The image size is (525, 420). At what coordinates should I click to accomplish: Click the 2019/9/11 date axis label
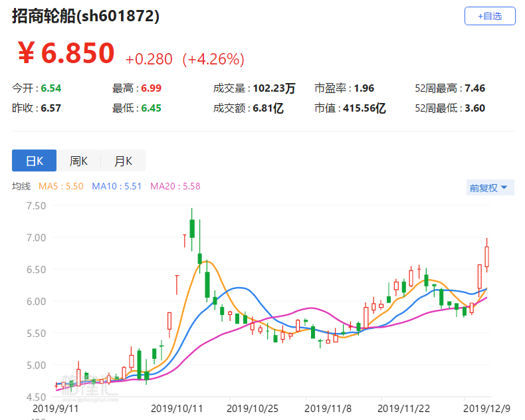point(55,409)
